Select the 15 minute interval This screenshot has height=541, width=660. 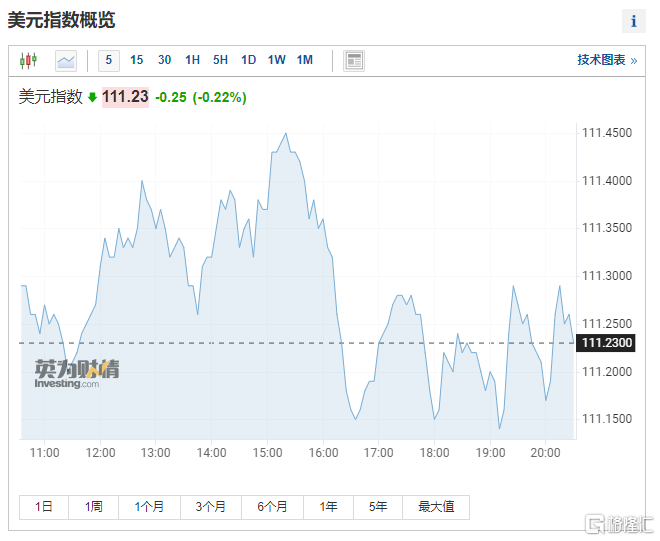[x=136, y=60]
